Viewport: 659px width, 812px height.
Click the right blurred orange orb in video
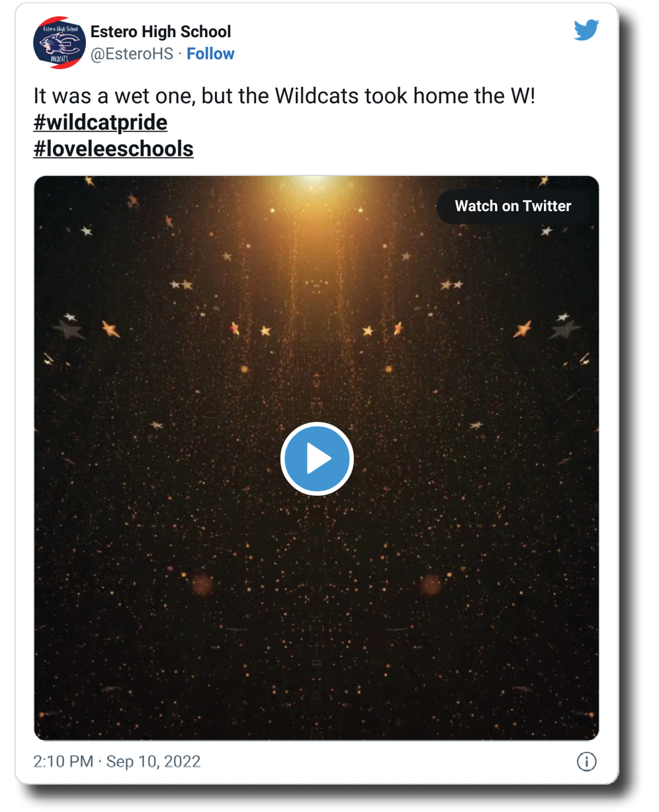point(431,584)
